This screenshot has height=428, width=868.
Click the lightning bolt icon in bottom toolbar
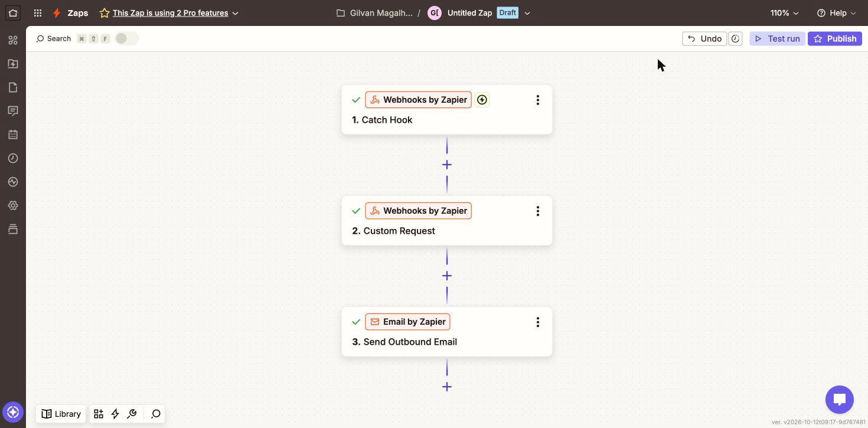pyautogui.click(x=115, y=414)
